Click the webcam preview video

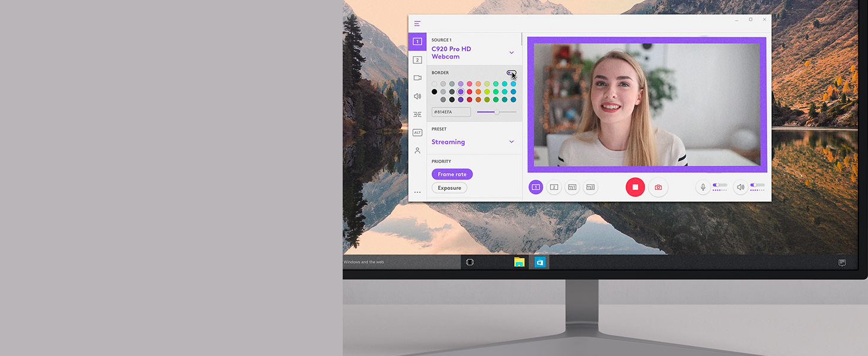[647, 104]
